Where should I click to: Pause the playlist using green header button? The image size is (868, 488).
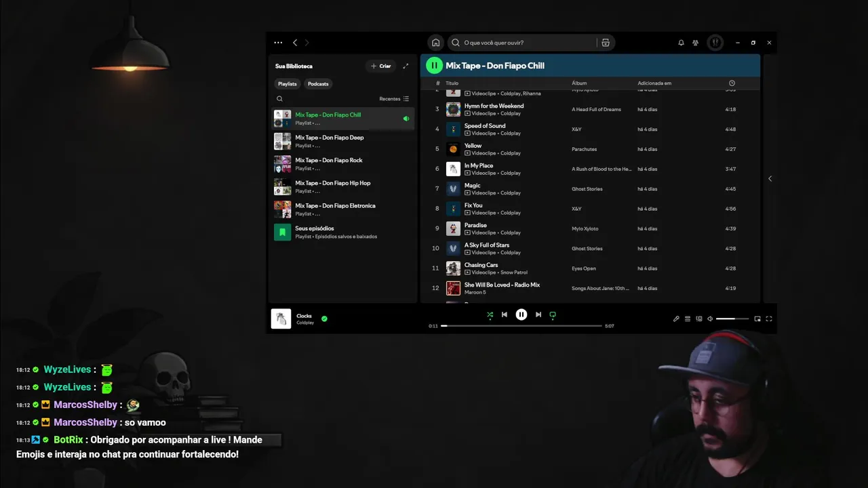[x=434, y=66]
